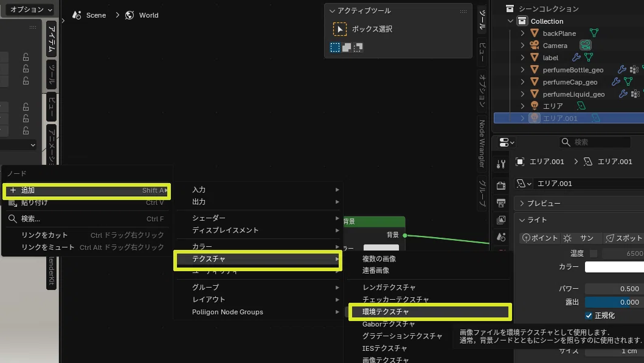
Task: Choose the ポイント light type
Action: point(539,238)
